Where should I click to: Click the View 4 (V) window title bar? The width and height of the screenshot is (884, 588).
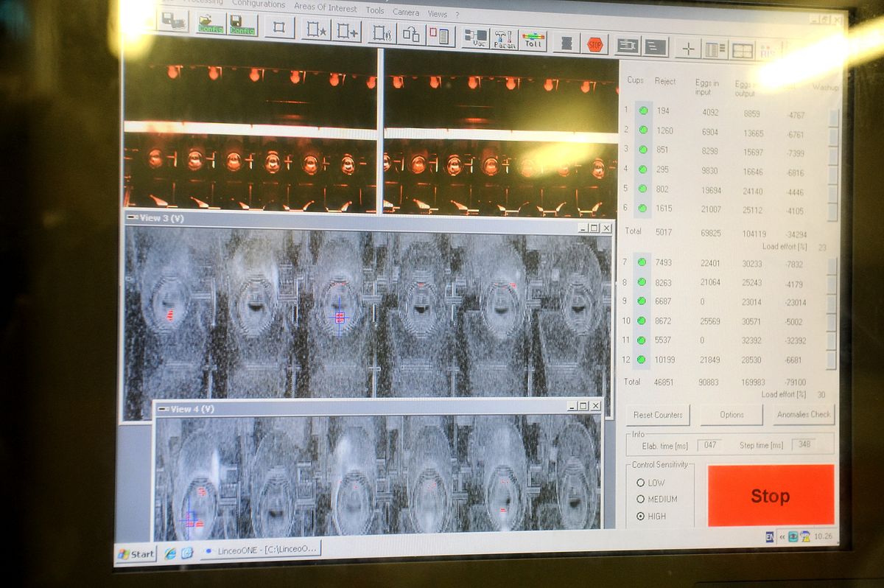[377, 407]
